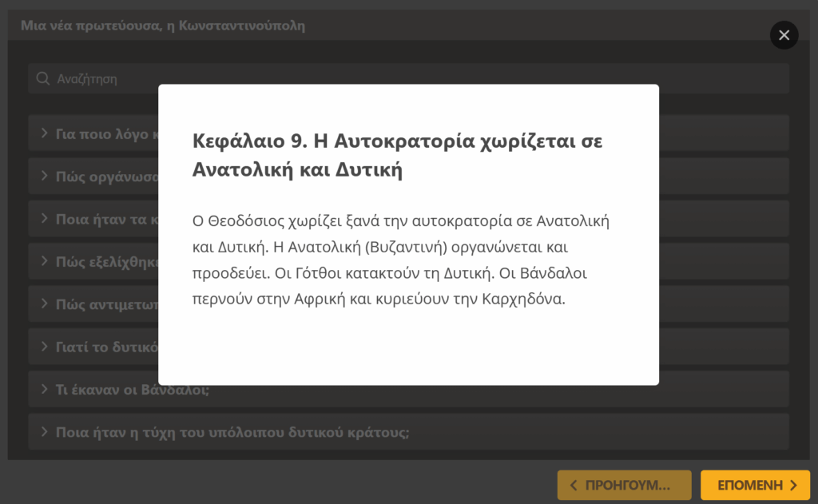The image size is (818, 504).
Task: Click the arrow icon on the ΕΠΟΜΕΝΗ button
Action: pos(793,485)
